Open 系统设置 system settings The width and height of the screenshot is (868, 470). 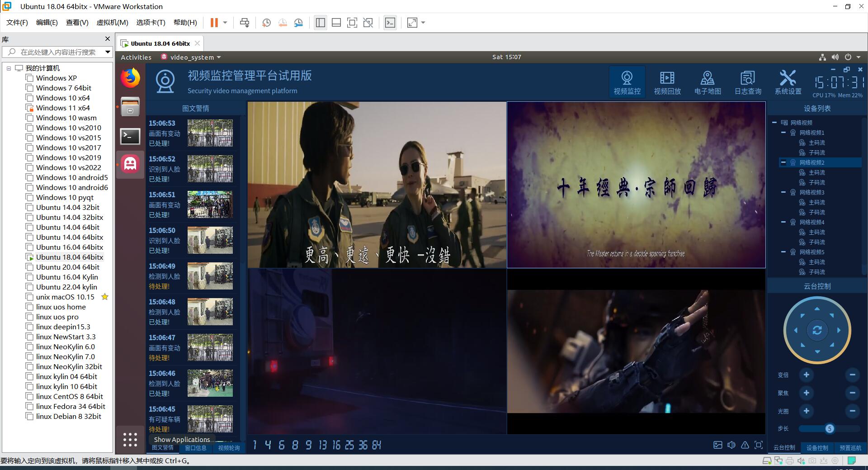[788, 82]
